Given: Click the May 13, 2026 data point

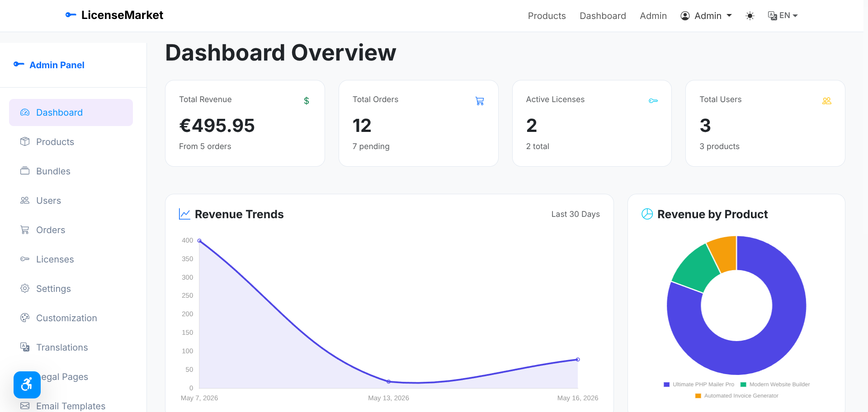Looking at the screenshot, I should pyautogui.click(x=389, y=382).
